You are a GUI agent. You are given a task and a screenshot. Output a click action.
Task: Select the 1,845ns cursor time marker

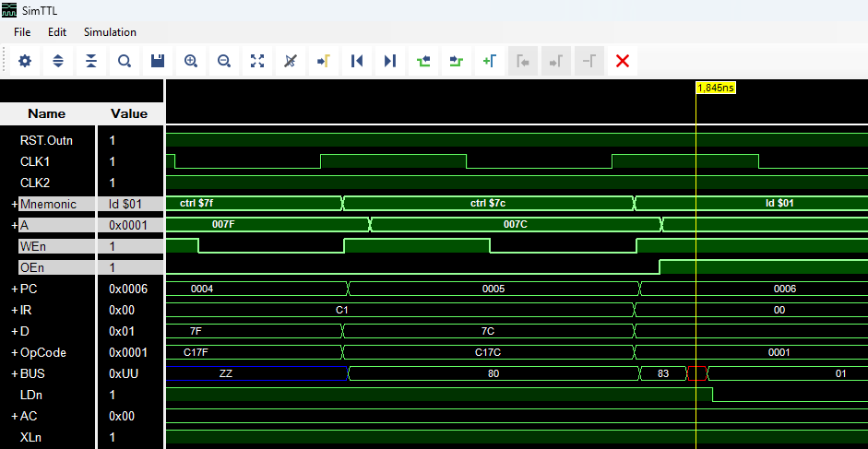715,87
